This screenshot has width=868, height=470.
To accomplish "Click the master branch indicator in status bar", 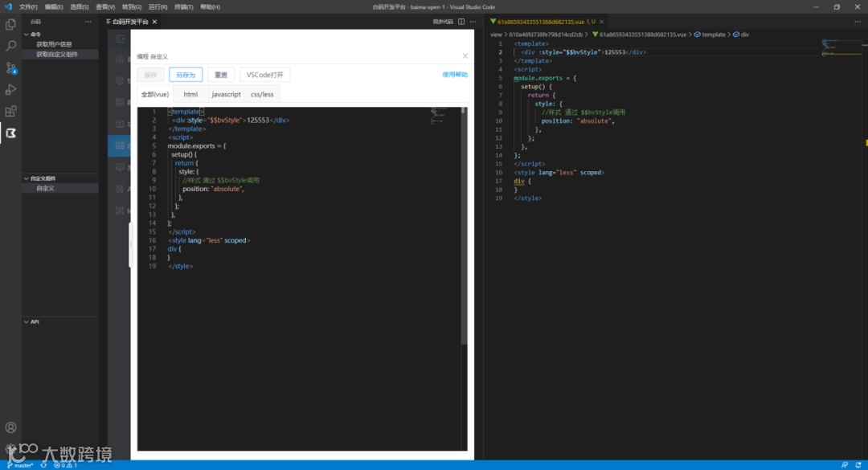I will click(x=20, y=465).
